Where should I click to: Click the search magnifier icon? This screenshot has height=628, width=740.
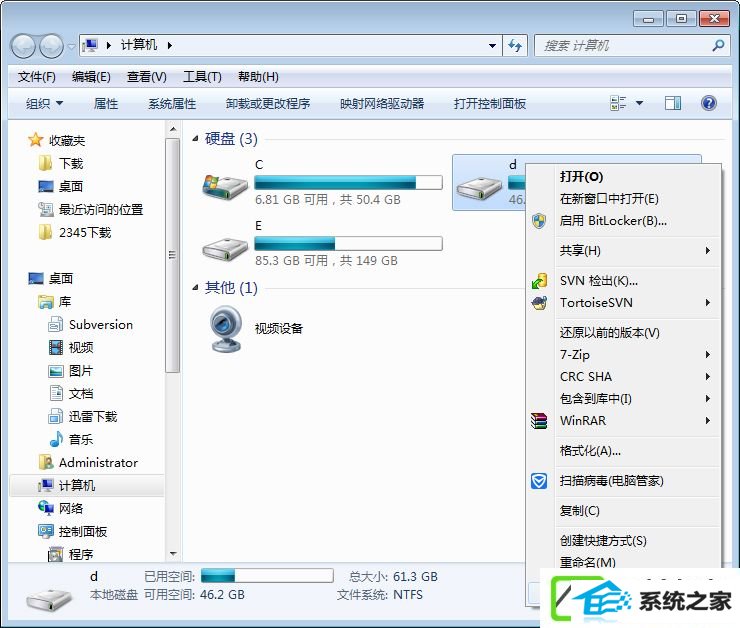pyautogui.click(x=718, y=46)
